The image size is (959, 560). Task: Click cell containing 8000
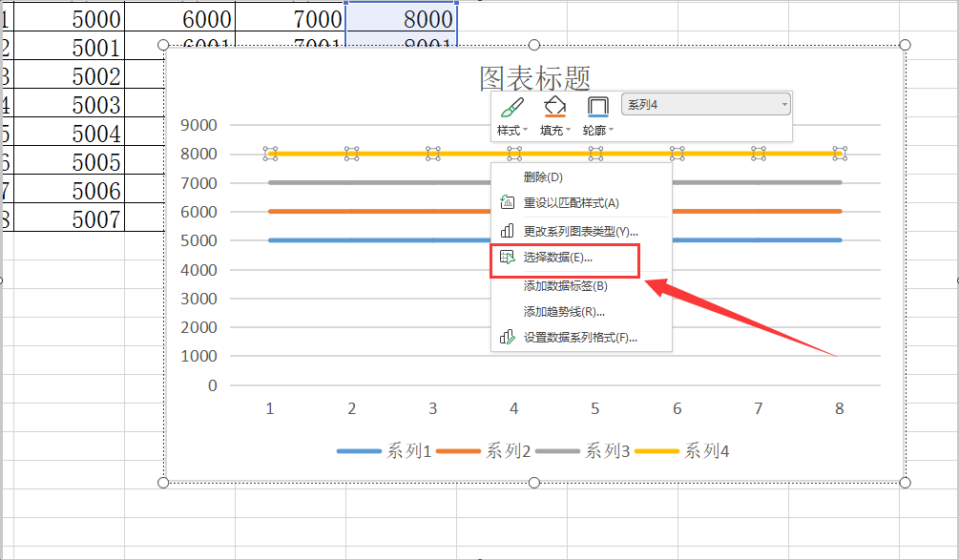pyautogui.click(x=401, y=19)
